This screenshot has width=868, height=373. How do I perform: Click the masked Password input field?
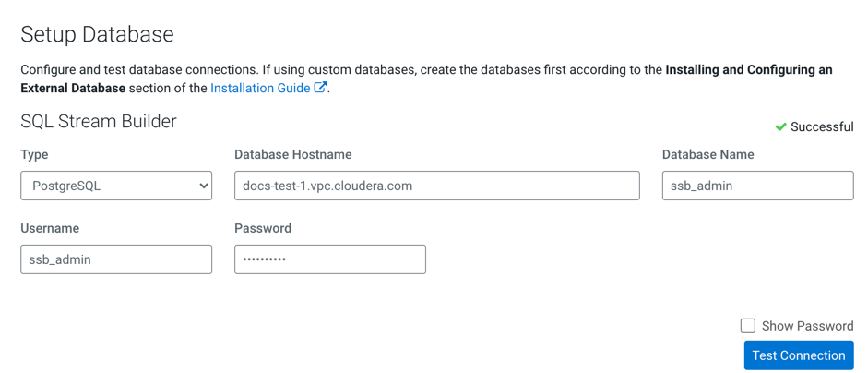click(330, 259)
